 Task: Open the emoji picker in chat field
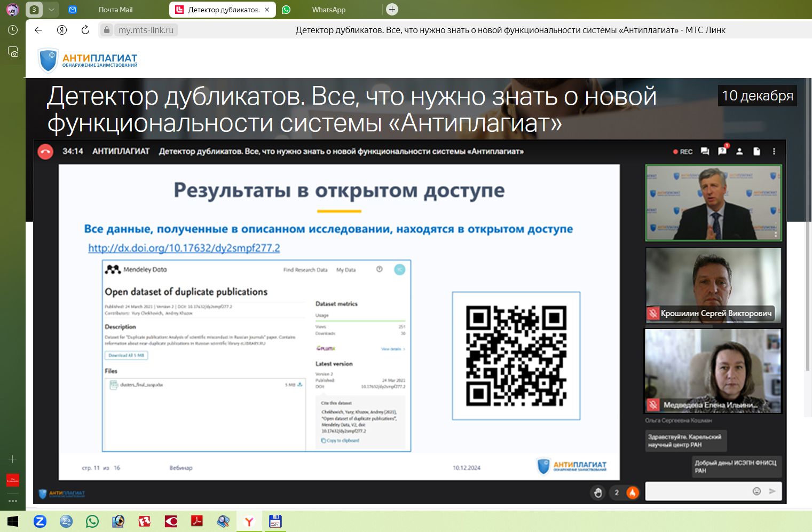[756, 491]
